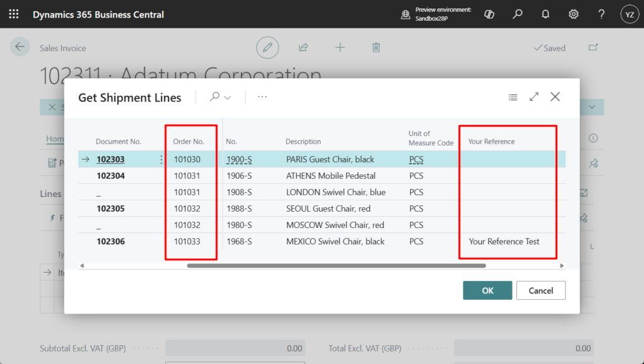Open the Copilot icon in top bar

click(489, 14)
